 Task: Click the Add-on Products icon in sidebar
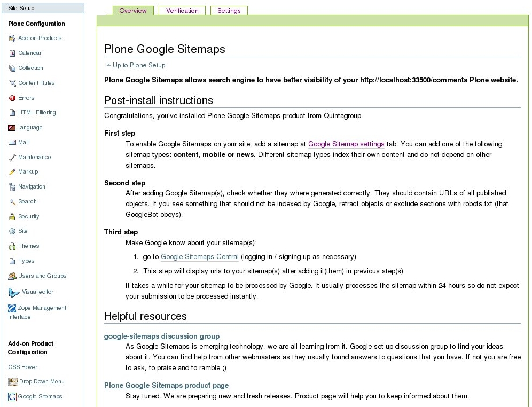pyautogui.click(x=12, y=38)
